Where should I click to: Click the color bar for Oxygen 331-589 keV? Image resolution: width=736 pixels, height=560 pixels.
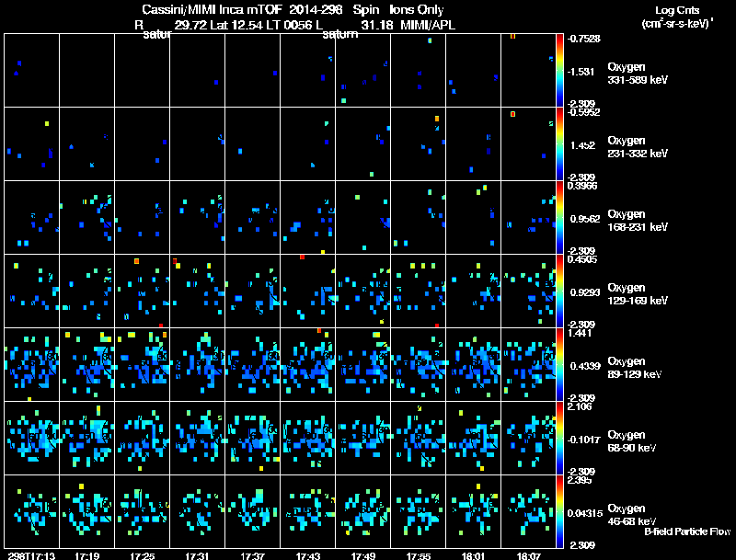click(x=561, y=70)
